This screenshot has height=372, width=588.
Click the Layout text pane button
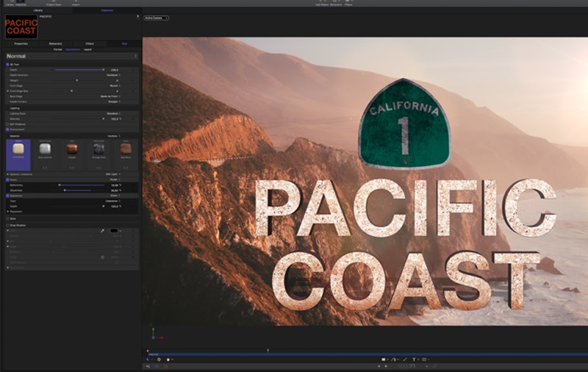click(x=87, y=49)
